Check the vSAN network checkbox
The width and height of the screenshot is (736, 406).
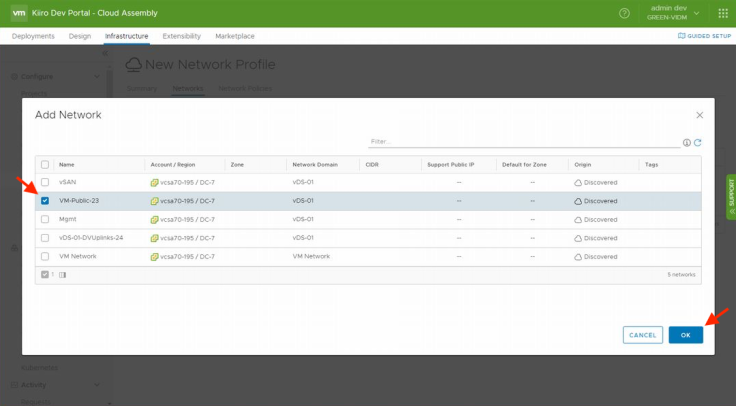pos(45,182)
